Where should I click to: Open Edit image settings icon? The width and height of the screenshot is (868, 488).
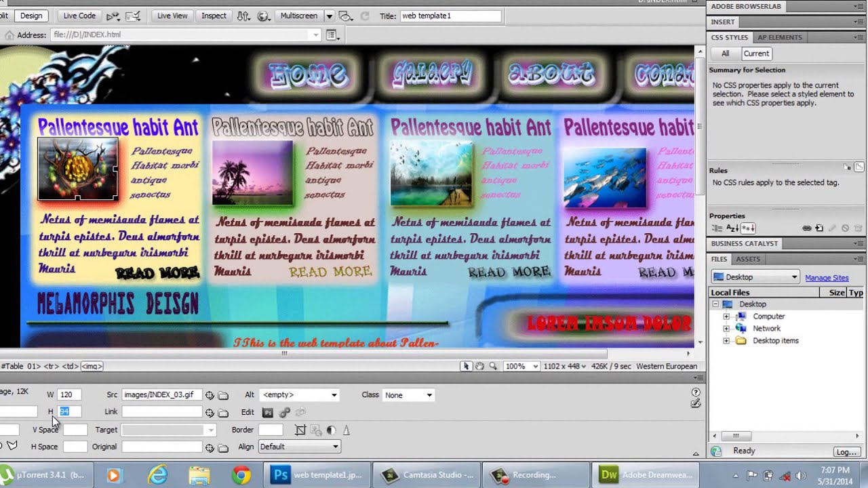click(285, 412)
